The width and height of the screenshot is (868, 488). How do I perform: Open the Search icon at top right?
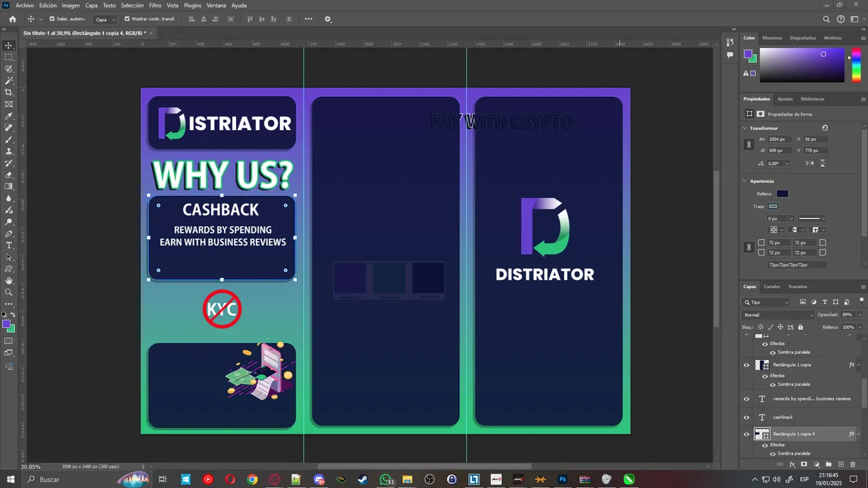point(826,19)
